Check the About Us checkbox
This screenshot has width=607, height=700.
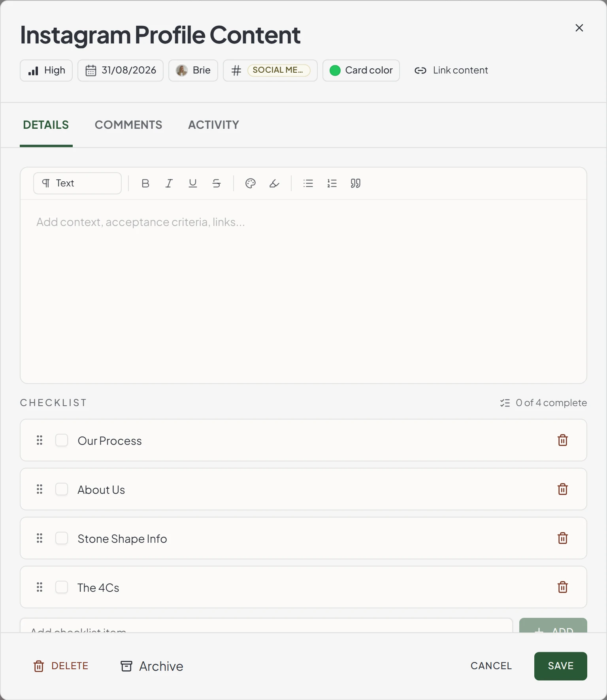tap(62, 489)
